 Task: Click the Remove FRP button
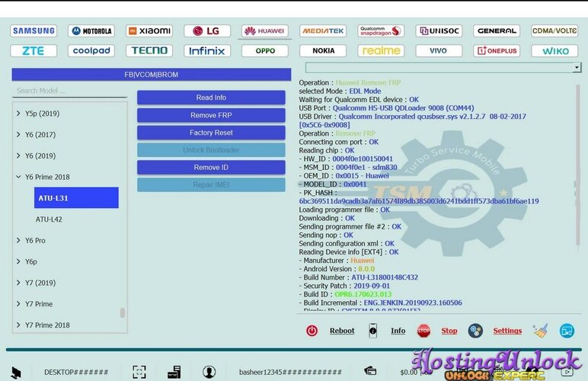[211, 115]
